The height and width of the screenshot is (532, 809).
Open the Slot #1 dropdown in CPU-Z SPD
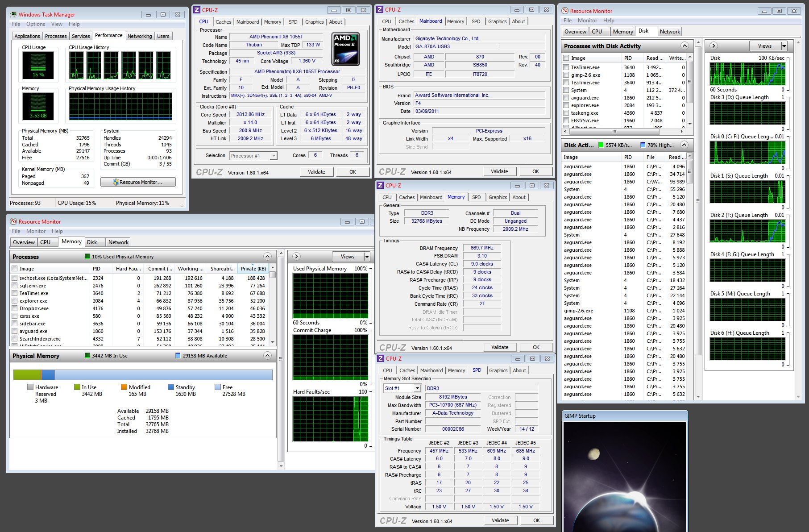coord(417,388)
